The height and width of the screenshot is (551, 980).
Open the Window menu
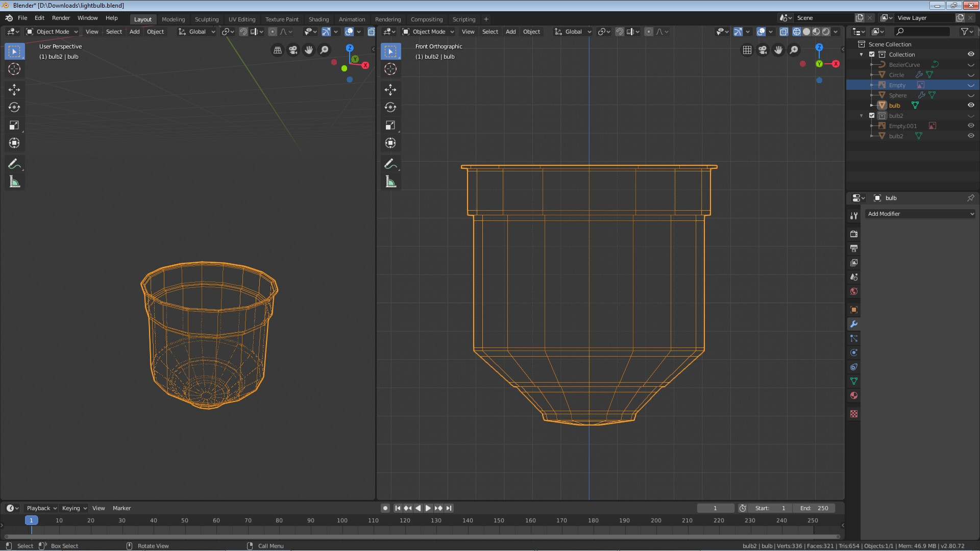[87, 18]
